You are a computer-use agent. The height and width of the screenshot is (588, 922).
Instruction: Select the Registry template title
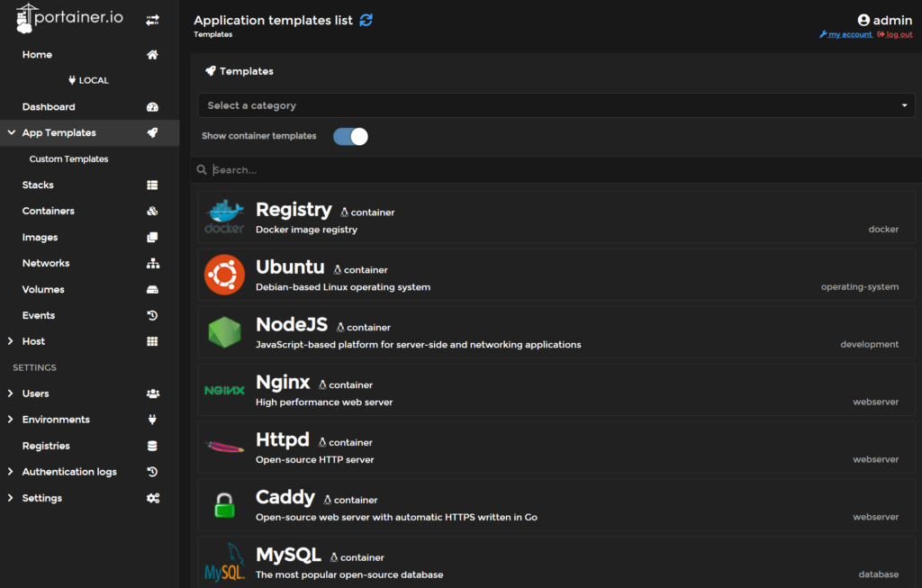pyautogui.click(x=294, y=210)
